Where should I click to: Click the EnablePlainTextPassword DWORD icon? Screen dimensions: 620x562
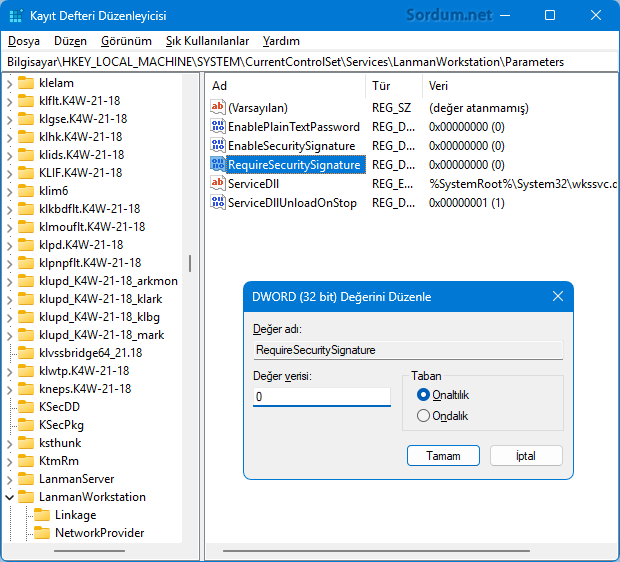(218, 126)
